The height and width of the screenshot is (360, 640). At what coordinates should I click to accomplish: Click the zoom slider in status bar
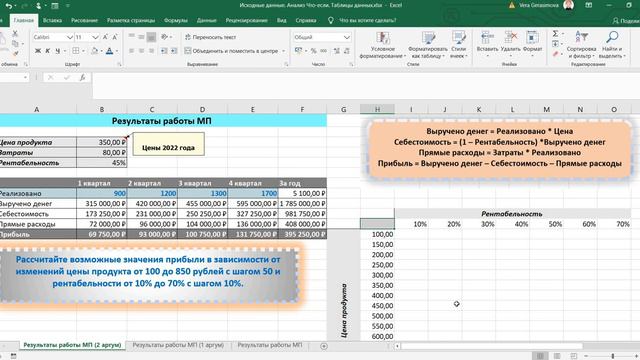[613, 356]
